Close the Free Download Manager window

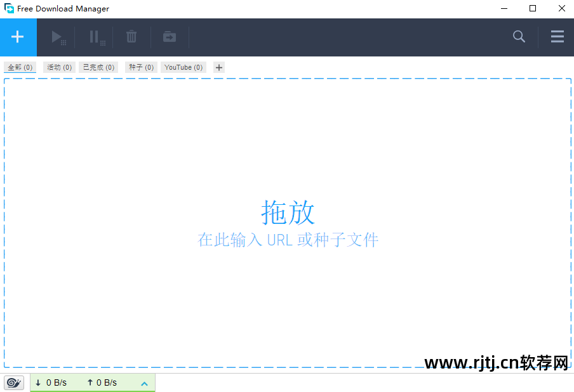point(561,8)
